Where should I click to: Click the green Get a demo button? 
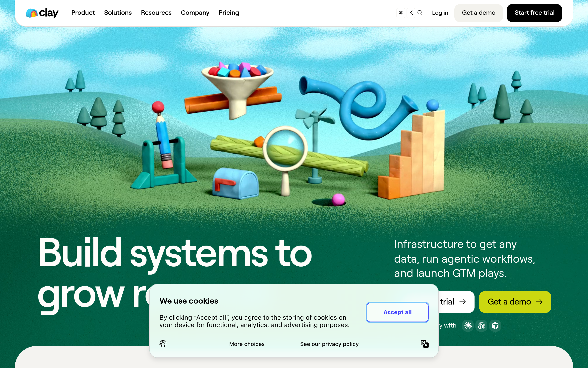click(515, 302)
